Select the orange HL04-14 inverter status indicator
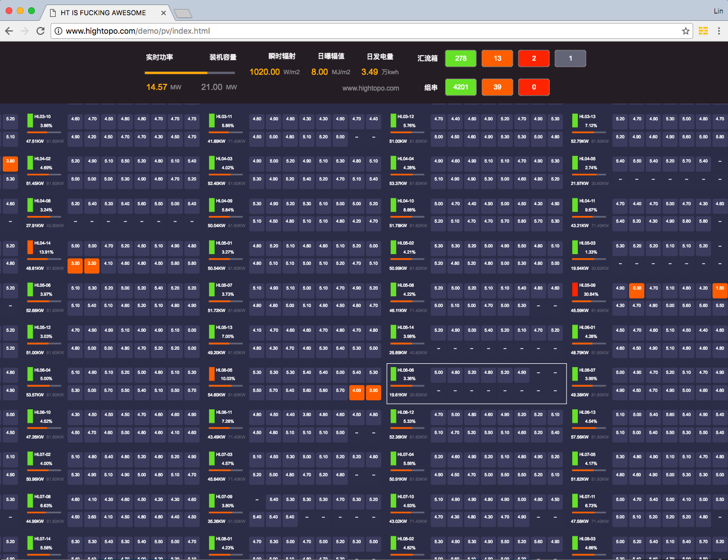 (30, 247)
